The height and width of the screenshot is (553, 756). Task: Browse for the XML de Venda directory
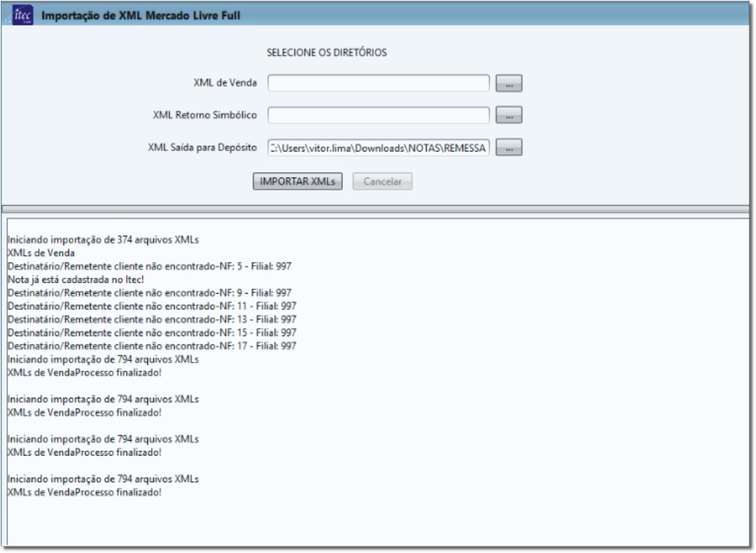508,83
